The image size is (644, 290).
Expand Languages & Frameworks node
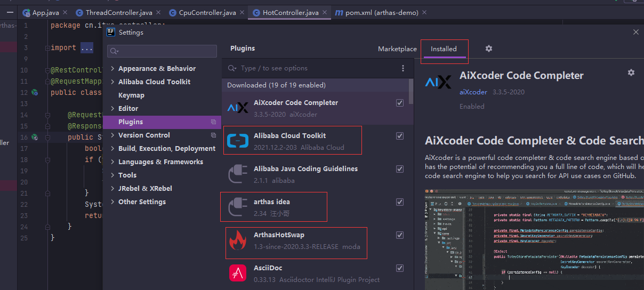pos(112,162)
